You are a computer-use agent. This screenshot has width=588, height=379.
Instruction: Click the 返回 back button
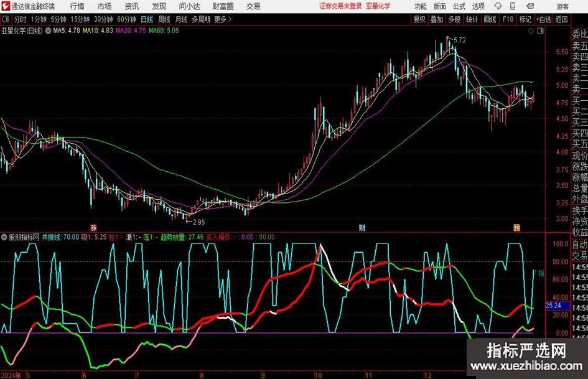click(561, 19)
